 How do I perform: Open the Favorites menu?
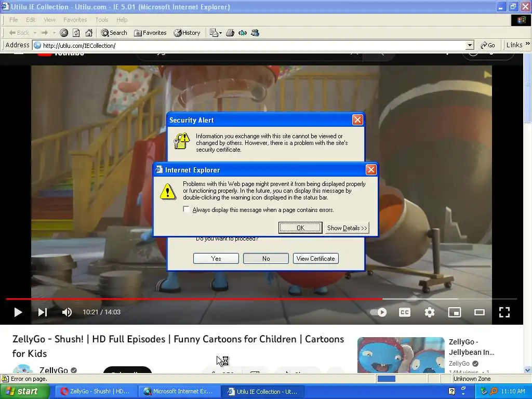[x=75, y=20]
